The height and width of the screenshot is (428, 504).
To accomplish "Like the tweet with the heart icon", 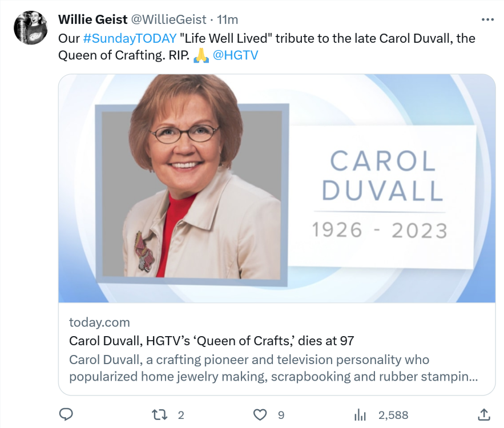I will [x=260, y=414].
